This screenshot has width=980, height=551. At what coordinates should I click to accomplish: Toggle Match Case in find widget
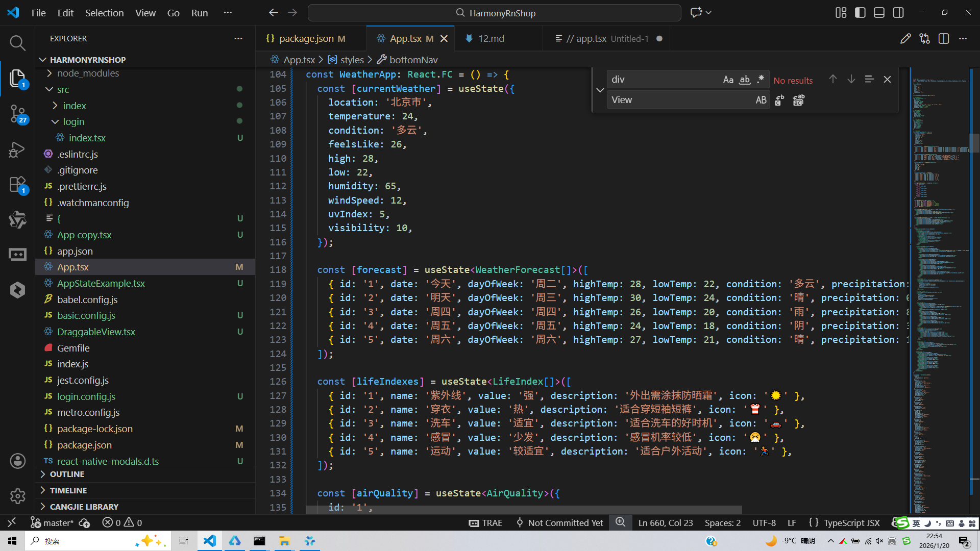[728, 80]
